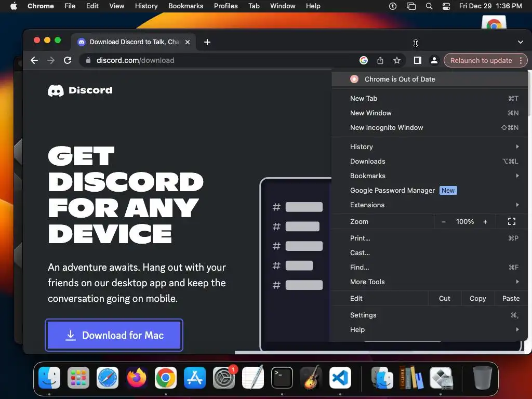Expand the More Tools submenu

coord(429,282)
